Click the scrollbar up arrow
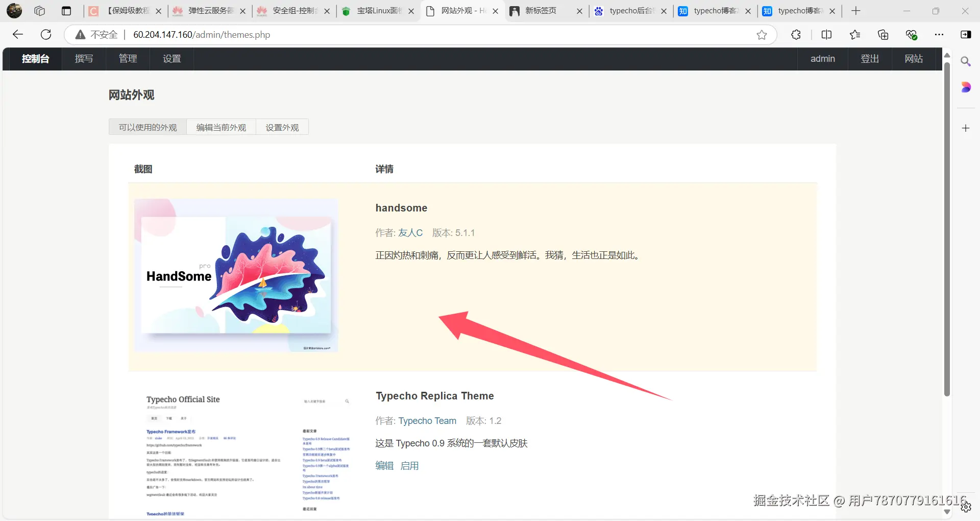Screen dimensions: 980x521 tap(947, 55)
